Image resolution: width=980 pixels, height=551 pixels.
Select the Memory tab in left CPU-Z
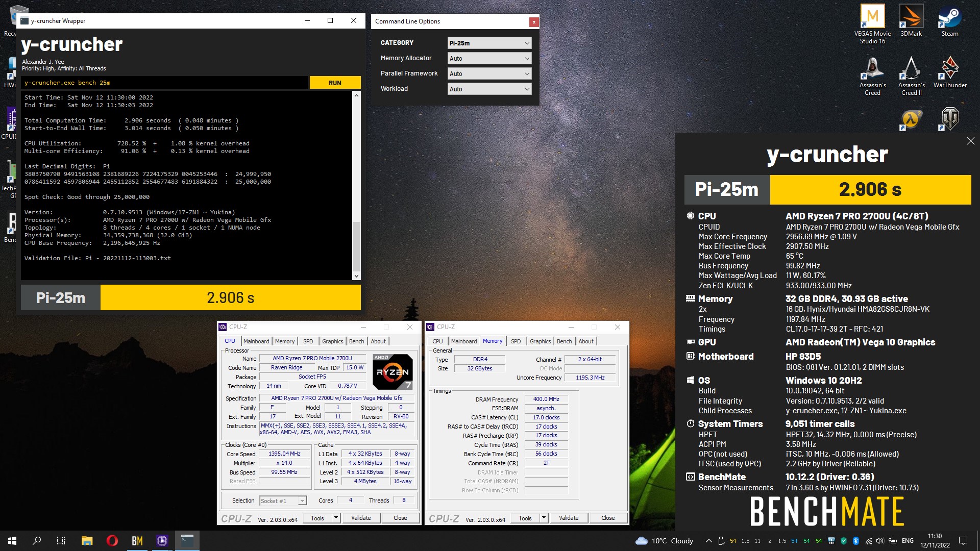[x=285, y=341]
